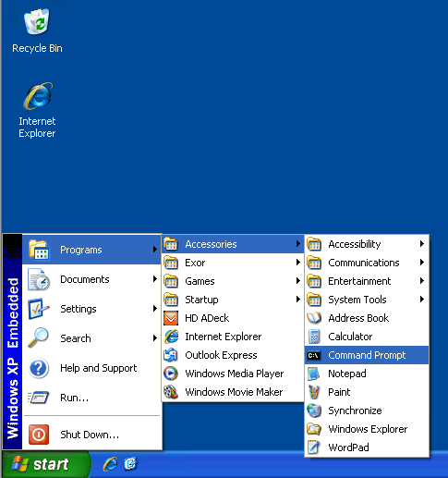Select the Accessories menu entry

[233, 244]
